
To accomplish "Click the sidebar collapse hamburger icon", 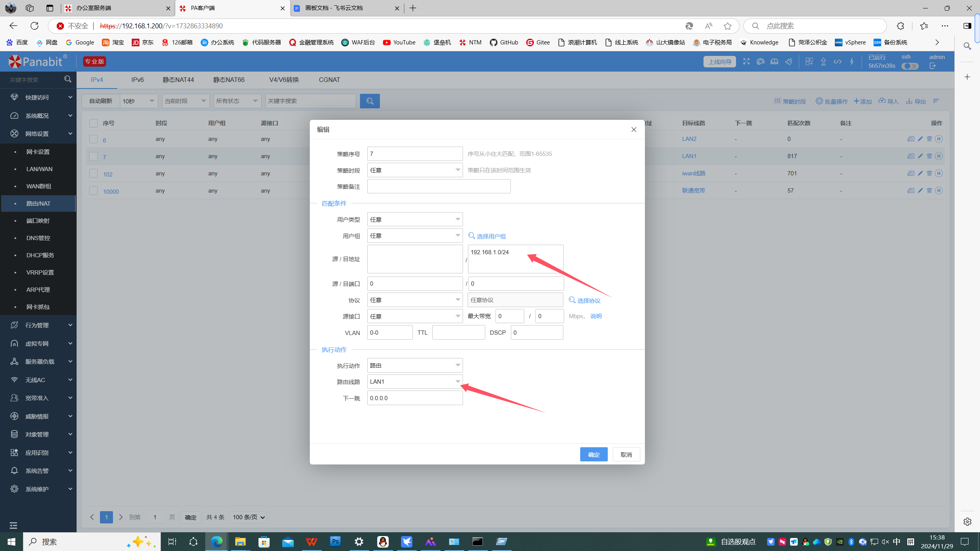I will point(13,525).
